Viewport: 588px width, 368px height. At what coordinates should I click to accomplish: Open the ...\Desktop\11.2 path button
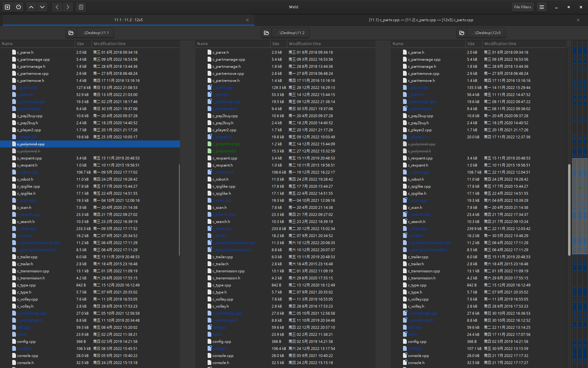291,33
